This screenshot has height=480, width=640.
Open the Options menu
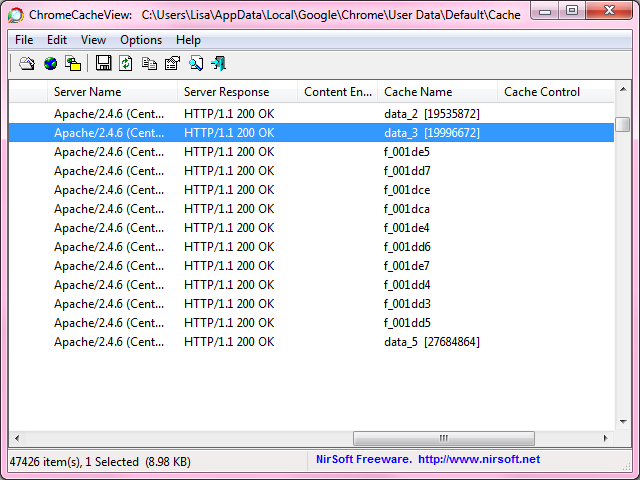point(141,40)
